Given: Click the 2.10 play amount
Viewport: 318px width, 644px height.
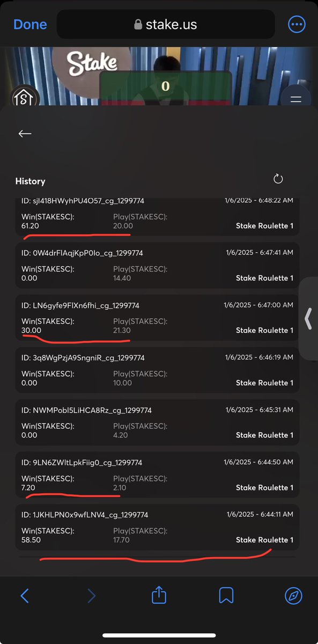Looking at the screenshot, I should pyautogui.click(x=120, y=487).
